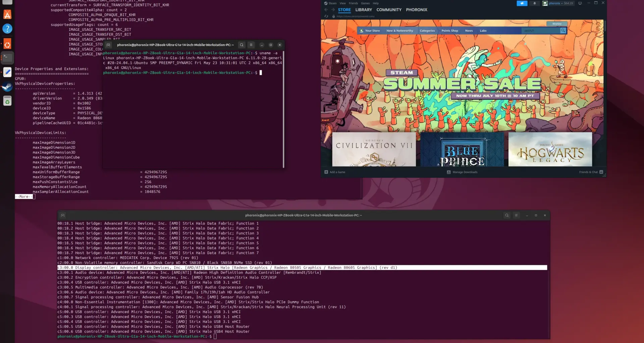This screenshot has width=644, height=343.
Task: Click the 'uname -a' command text
Action: click(x=268, y=53)
